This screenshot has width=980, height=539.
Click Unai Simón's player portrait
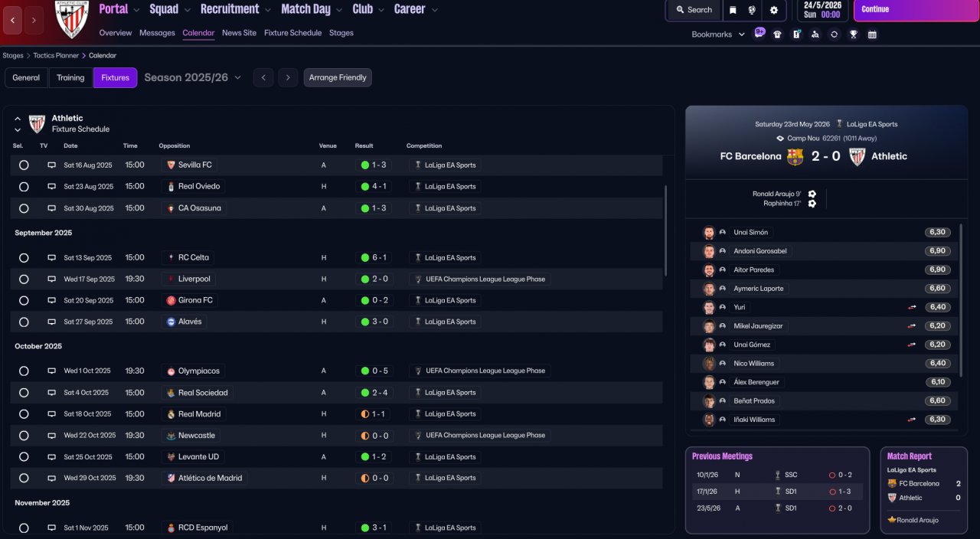(x=709, y=232)
